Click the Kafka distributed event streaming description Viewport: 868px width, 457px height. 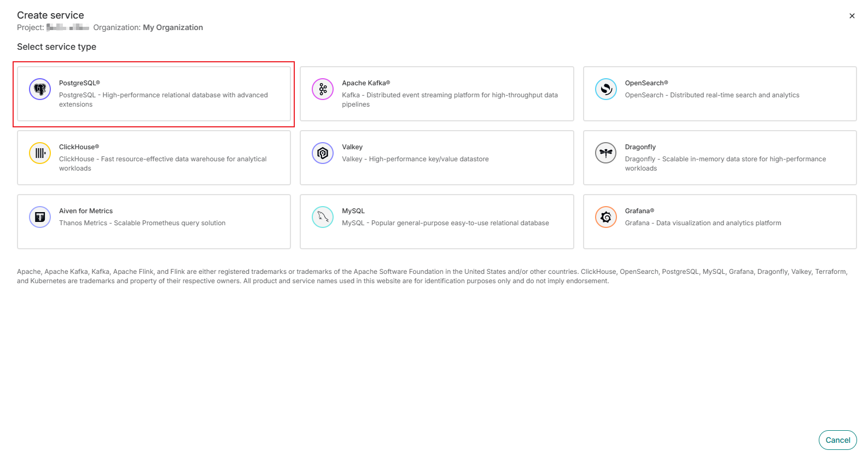450,99
